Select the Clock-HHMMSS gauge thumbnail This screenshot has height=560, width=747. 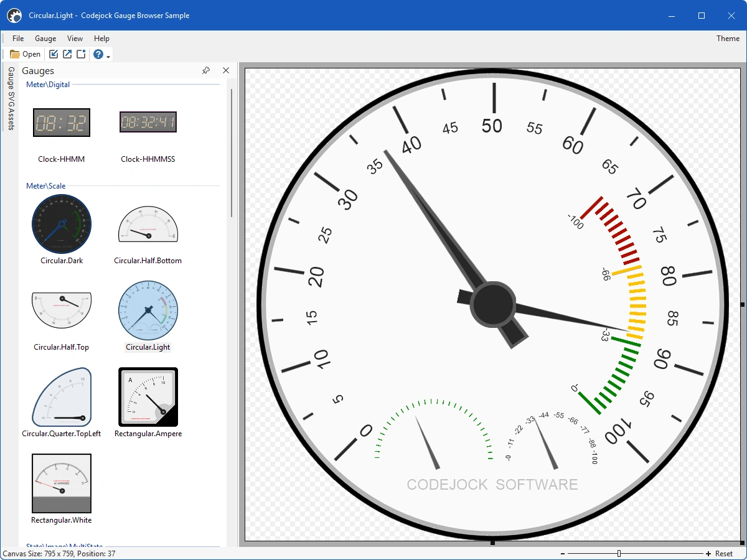148,123
